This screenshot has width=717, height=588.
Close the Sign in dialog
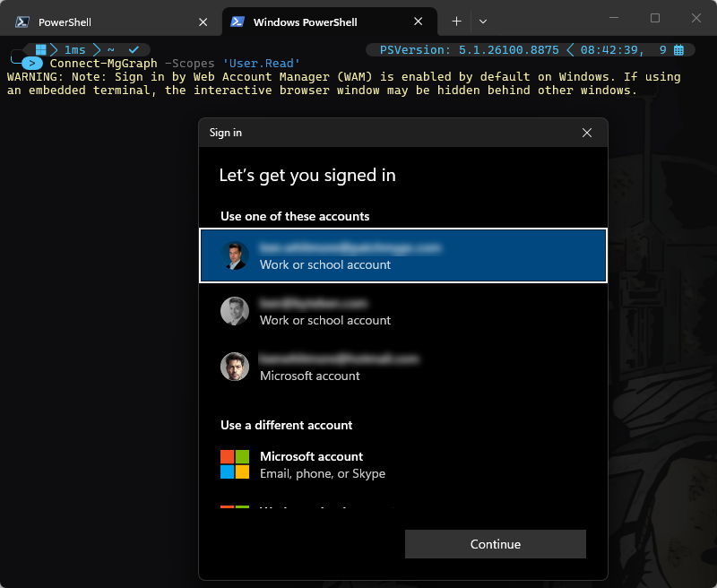587,133
